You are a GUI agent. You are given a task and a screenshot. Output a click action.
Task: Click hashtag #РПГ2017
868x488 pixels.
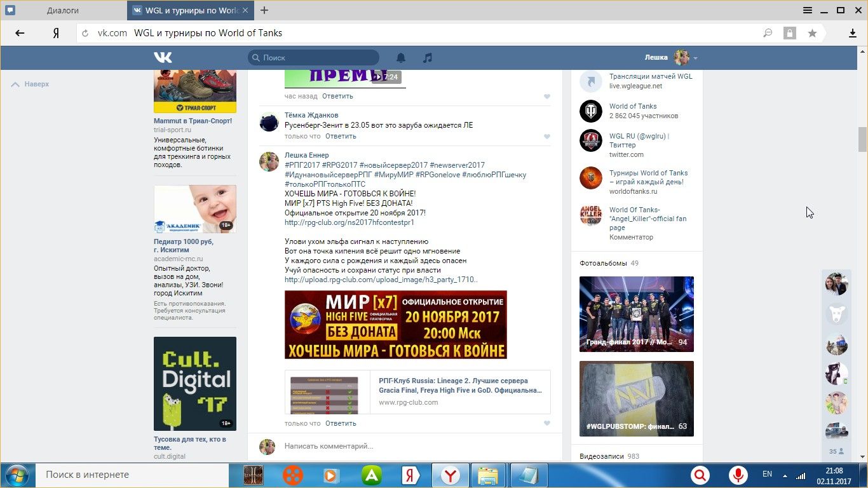(302, 165)
